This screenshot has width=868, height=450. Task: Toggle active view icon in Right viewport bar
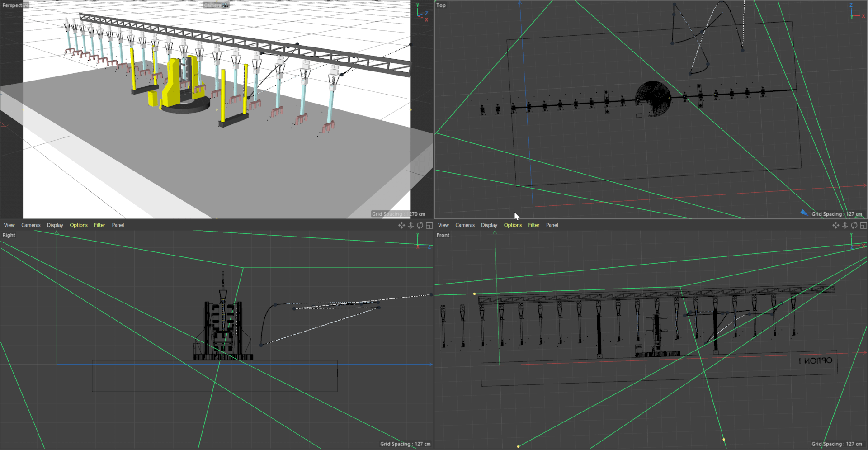[x=429, y=225]
